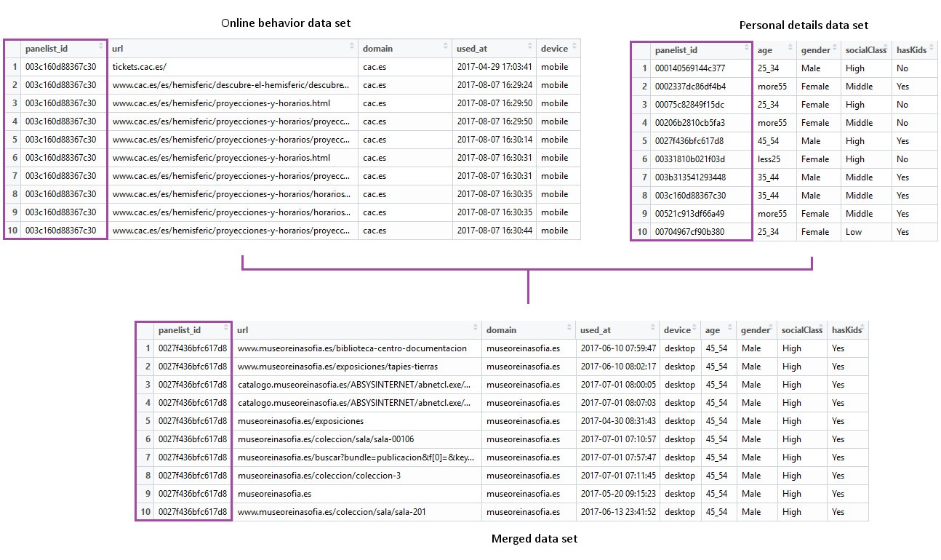
Task: Click the domain column header in Merged table
Action: (x=502, y=330)
